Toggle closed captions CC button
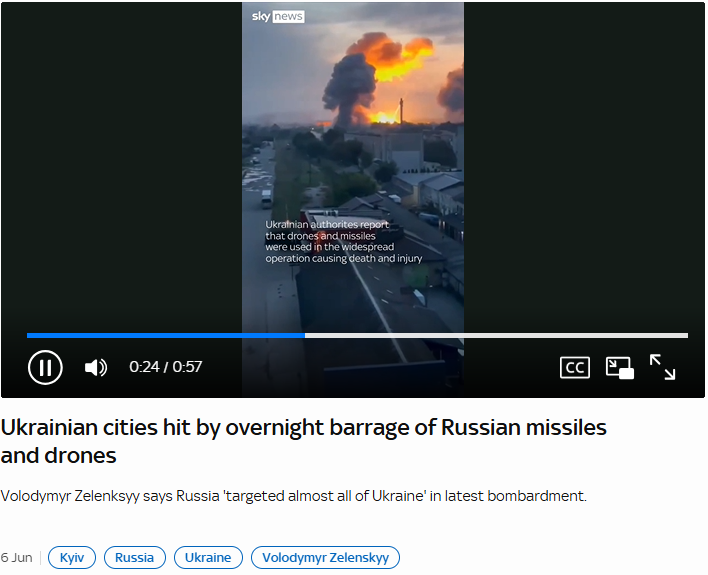708x575 pixels. [x=574, y=367]
